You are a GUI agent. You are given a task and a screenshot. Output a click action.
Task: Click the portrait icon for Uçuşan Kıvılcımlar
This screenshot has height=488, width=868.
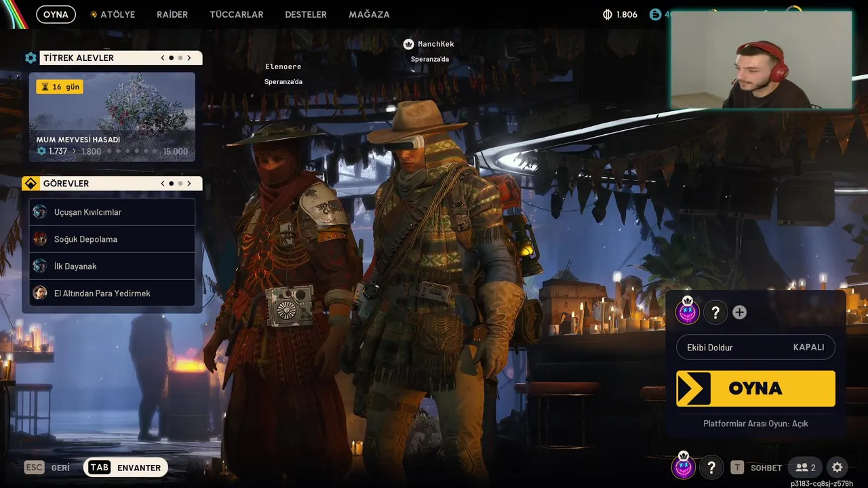pyautogui.click(x=40, y=211)
